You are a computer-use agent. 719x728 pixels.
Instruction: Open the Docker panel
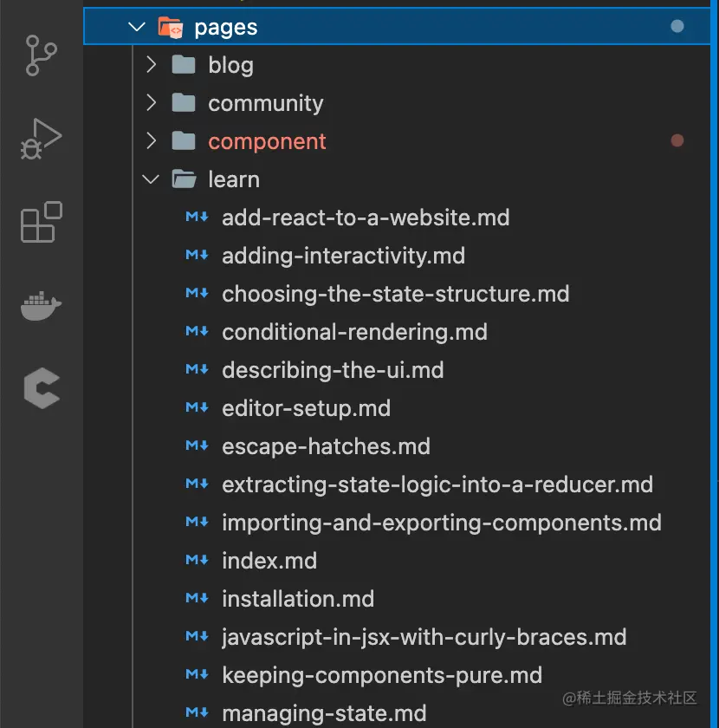pos(41,305)
